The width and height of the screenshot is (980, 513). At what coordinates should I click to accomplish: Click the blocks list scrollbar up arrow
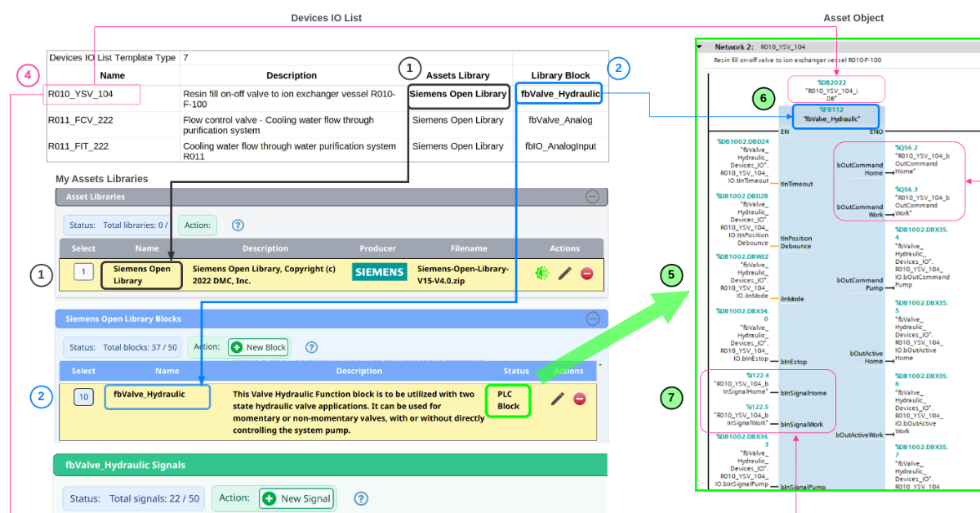tap(599, 365)
